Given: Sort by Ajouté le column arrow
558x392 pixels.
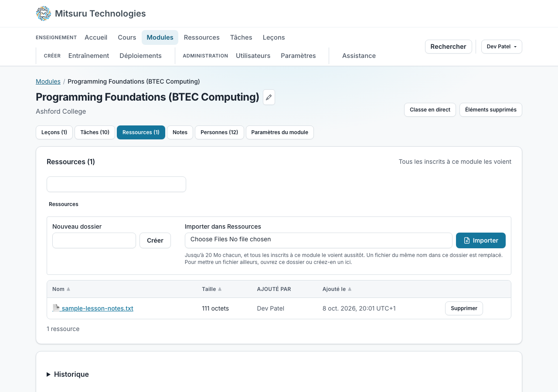Looking at the screenshot, I should point(350,289).
